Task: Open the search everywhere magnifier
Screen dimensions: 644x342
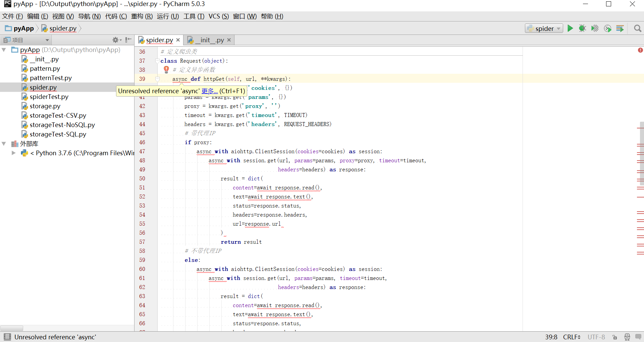Action: [638, 28]
